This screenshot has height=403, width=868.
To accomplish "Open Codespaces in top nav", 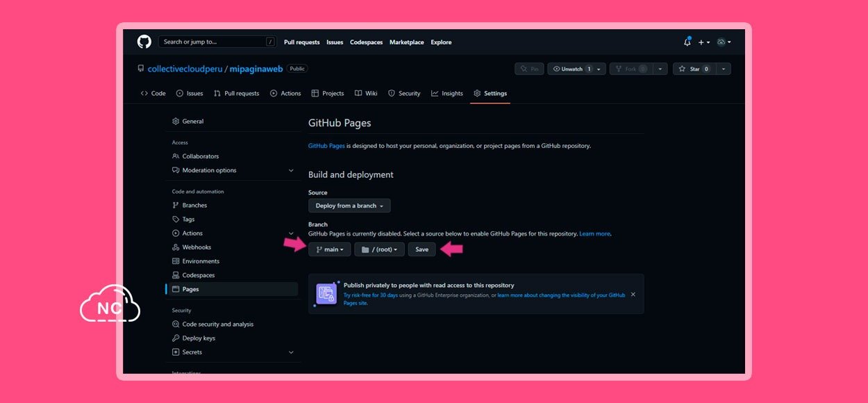I will [366, 42].
